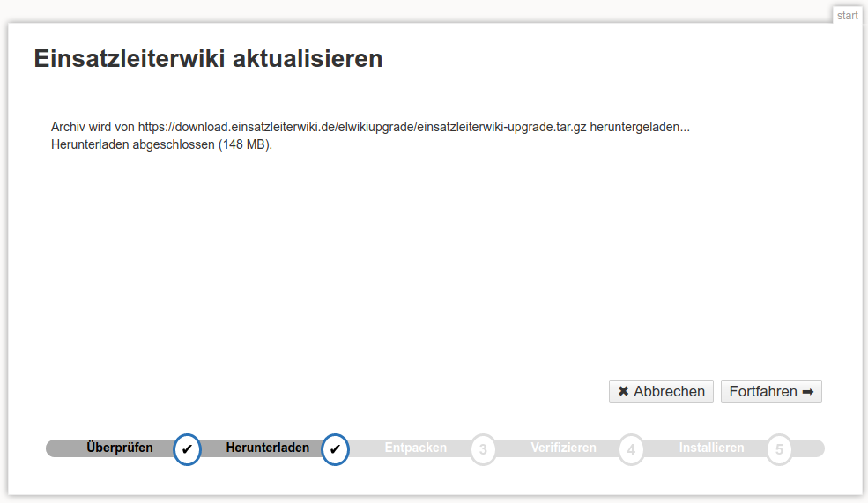Click the X icon in the Abbrechen button
868x503 pixels.
623,391
